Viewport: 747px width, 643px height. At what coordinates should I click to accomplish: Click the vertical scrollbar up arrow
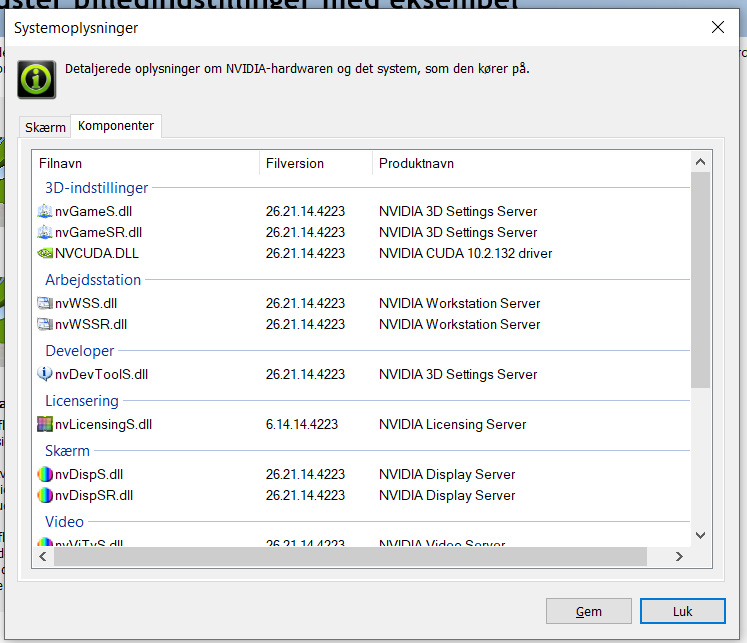(700, 162)
